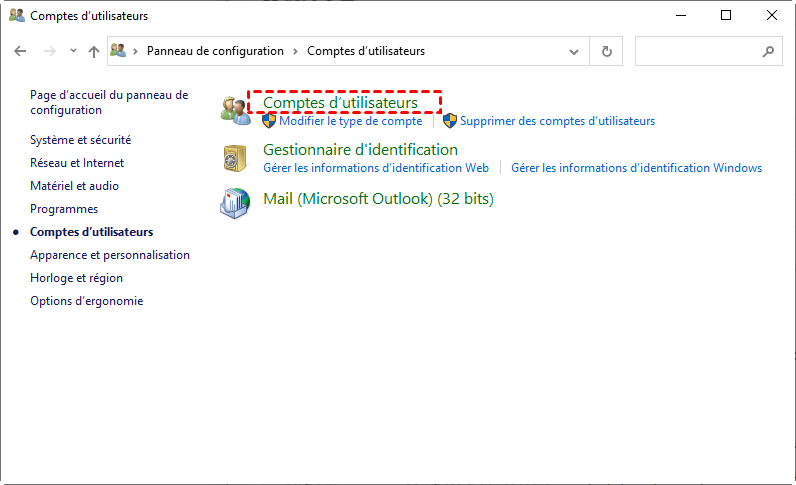Click shield icon beside Modifier le type
The height and width of the screenshot is (485, 796).
pyautogui.click(x=269, y=121)
